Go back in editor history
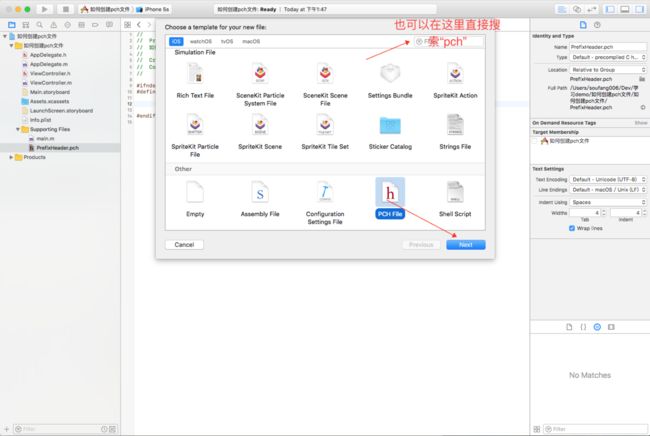This screenshot has width=650, height=436. tap(139, 25)
